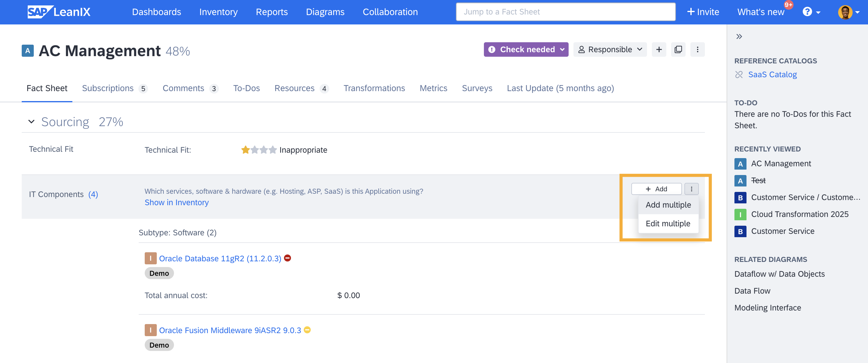The height and width of the screenshot is (363, 868).
Task: Click the 9+ notification badge on What's new
Action: coord(788,5)
